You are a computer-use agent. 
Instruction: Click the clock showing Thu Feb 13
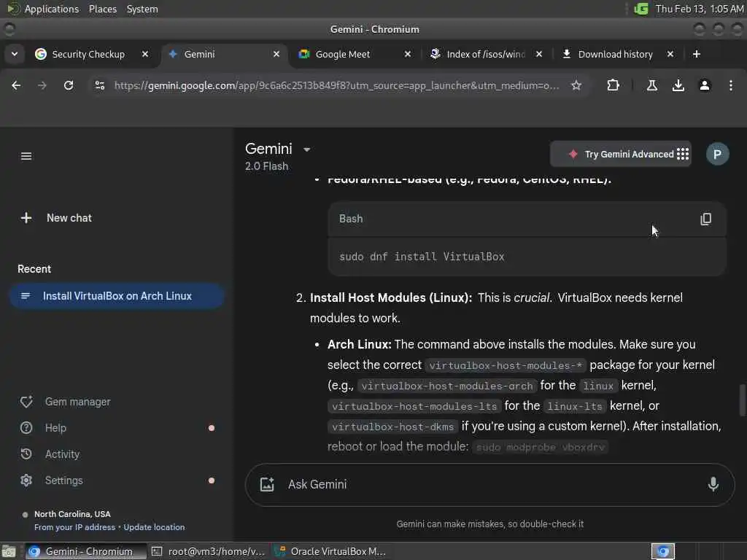pyautogui.click(x=700, y=9)
